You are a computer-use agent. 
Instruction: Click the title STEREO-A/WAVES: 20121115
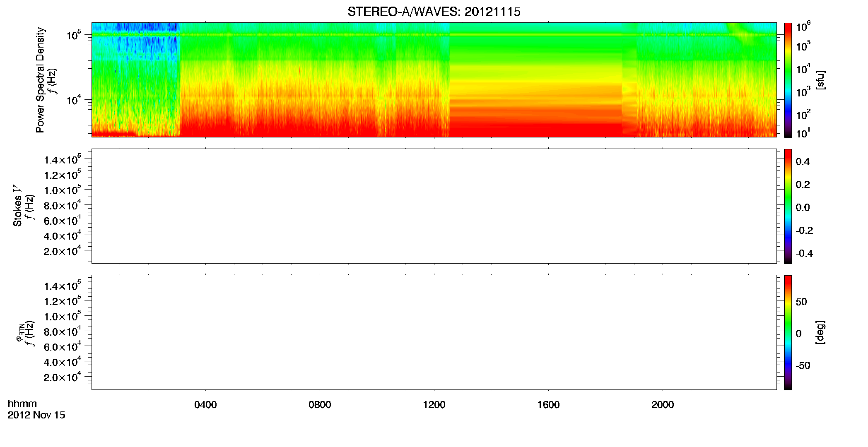[x=434, y=12]
